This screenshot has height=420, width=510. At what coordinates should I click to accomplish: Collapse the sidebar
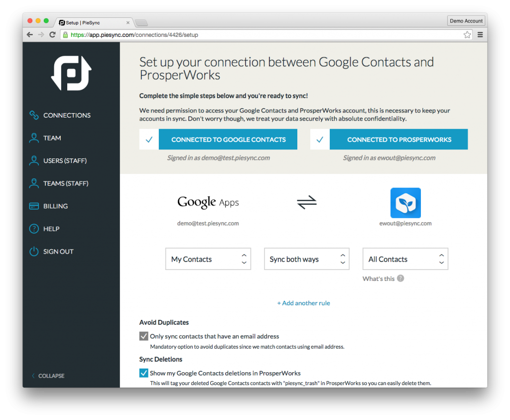coord(48,376)
